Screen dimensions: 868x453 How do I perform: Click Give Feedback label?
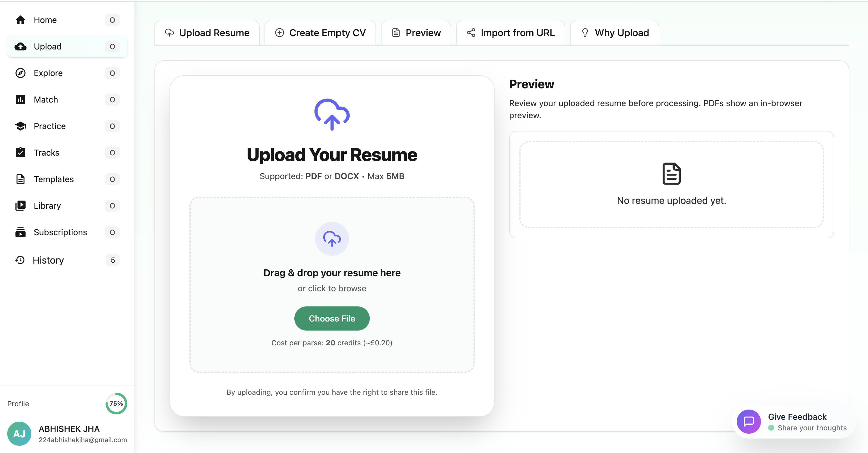click(x=797, y=417)
